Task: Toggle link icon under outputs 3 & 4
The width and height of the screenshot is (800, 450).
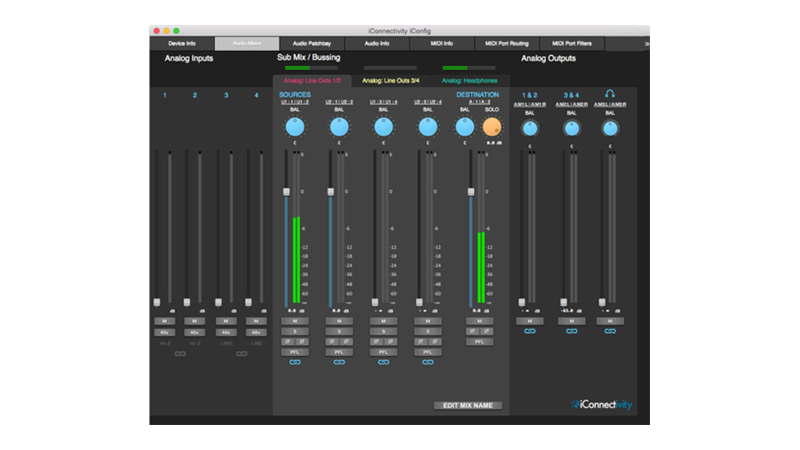Action: [571, 331]
